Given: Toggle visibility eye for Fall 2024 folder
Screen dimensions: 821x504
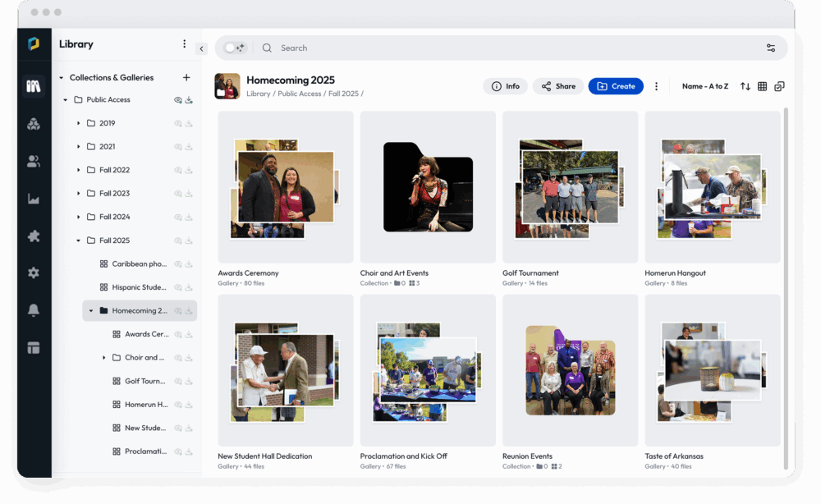Looking at the screenshot, I should (x=177, y=218).
